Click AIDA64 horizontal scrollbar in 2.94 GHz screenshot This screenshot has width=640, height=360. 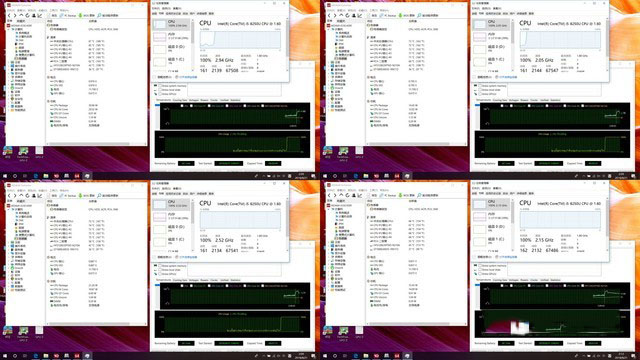pyautogui.click(x=96, y=144)
